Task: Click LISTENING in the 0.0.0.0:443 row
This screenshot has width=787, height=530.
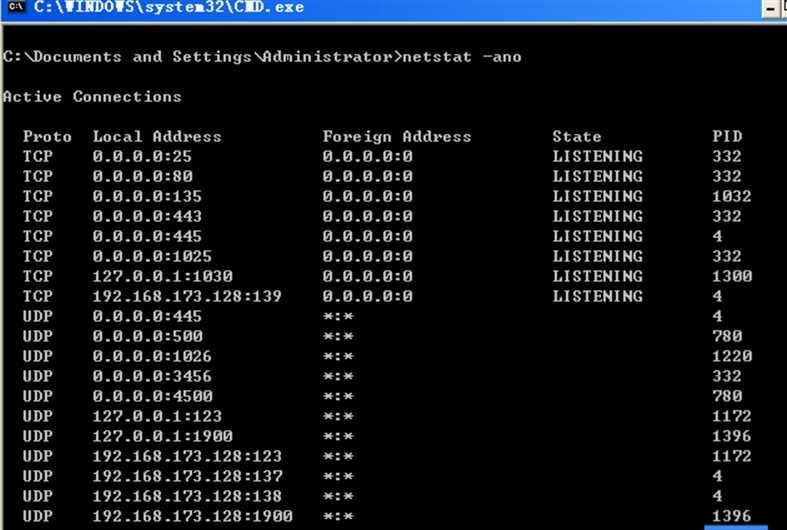Action: click(597, 216)
